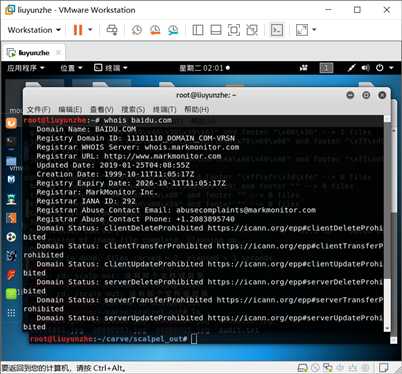The width and height of the screenshot is (402, 374).
Task: Open the 终端(T) terminal menu
Action: tap(164, 110)
